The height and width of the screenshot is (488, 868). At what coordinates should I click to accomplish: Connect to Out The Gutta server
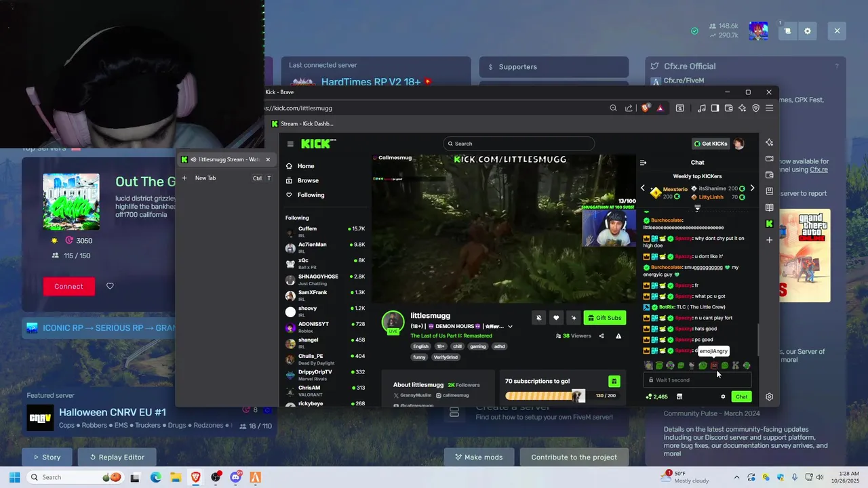pos(68,286)
